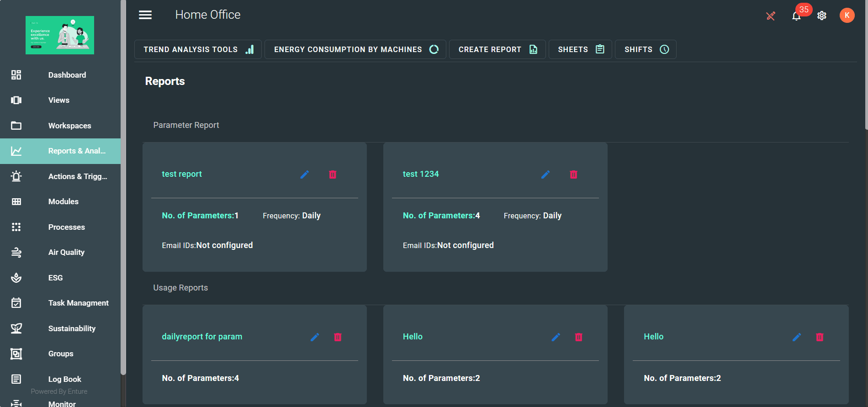Screen dimensions: 868x407
Task: Delete the 'test 1234' report
Action: tap(573, 174)
